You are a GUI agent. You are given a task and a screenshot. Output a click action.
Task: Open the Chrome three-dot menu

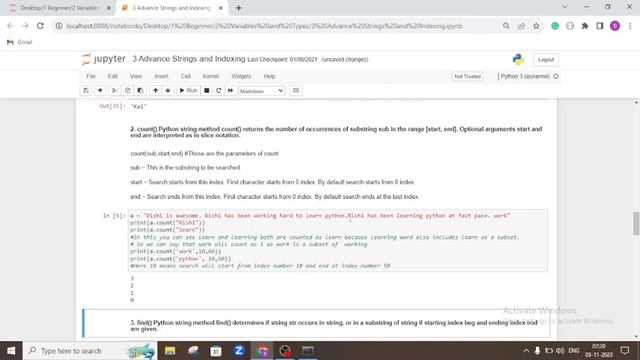630,26
